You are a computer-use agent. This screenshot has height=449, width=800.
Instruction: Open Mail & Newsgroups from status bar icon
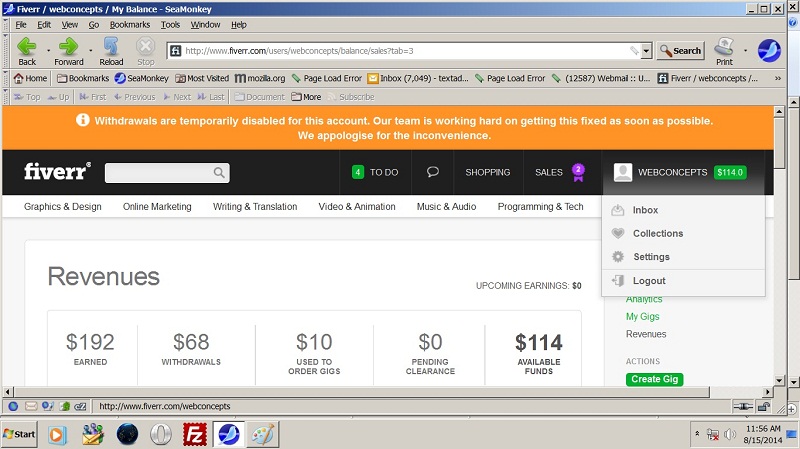click(x=31, y=406)
